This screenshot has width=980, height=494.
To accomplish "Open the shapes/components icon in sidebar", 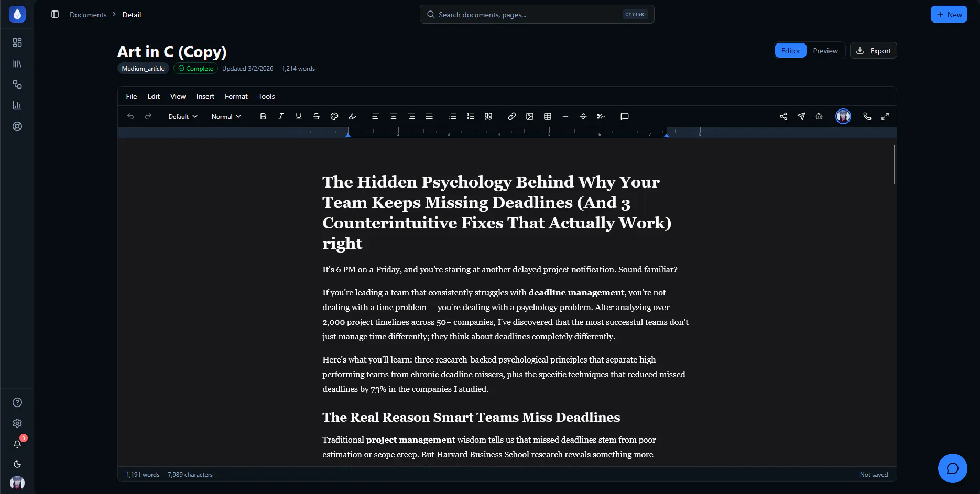I will point(17,84).
